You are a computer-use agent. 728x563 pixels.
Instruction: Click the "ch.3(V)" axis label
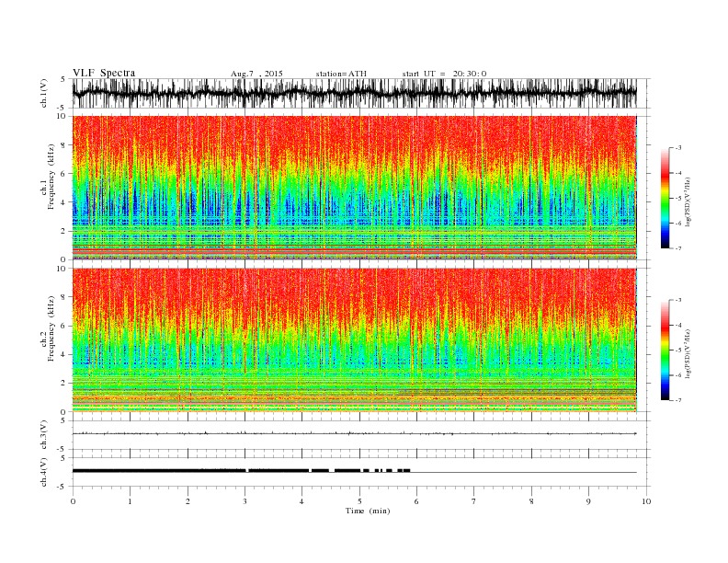coord(44,434)
